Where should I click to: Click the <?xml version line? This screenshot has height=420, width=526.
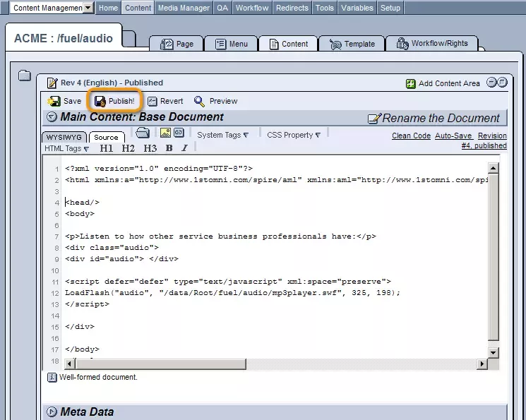pos(159,169)
